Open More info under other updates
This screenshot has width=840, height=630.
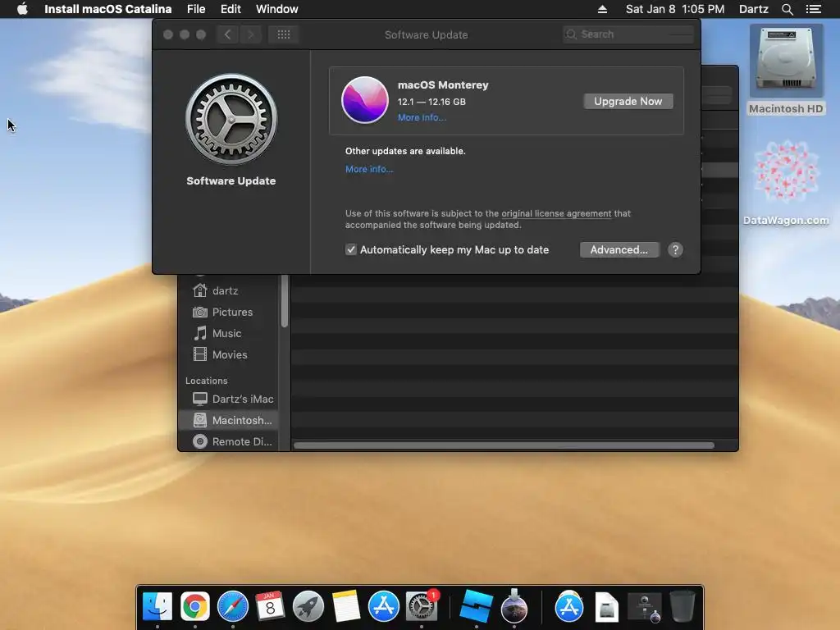[x=369, y=169]
